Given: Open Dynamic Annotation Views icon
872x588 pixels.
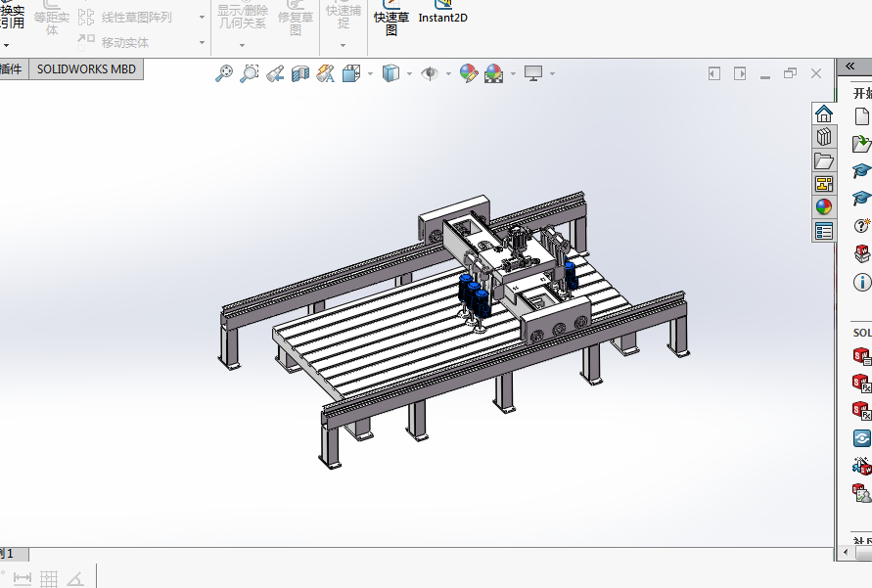Looking at the screenshot, I should pos(325,73).
